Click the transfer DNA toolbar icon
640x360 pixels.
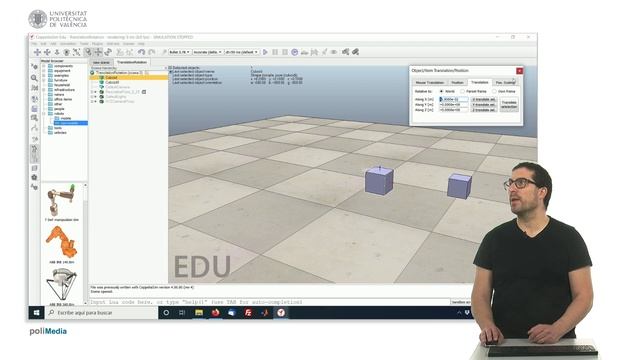point(130,52)
